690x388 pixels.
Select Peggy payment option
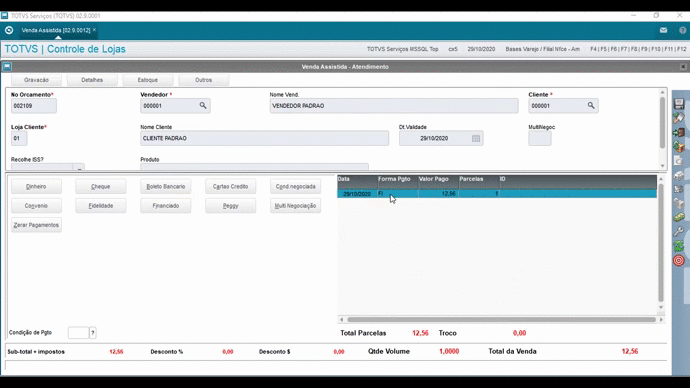231,206
